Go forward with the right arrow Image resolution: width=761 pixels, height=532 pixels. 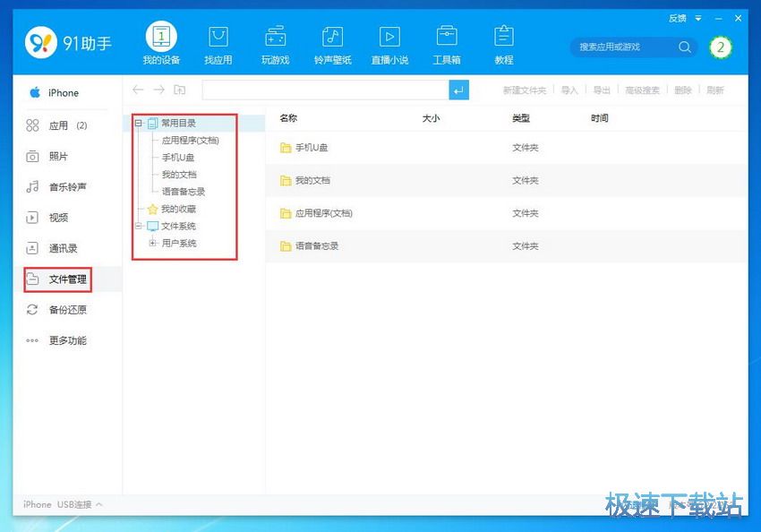point(158,90)
